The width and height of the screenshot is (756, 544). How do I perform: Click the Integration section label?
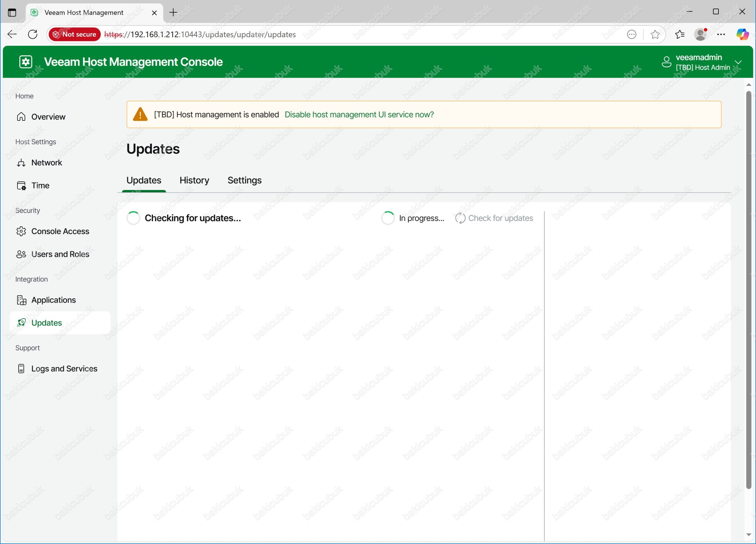pyautogui.click(x=32, y=279)
